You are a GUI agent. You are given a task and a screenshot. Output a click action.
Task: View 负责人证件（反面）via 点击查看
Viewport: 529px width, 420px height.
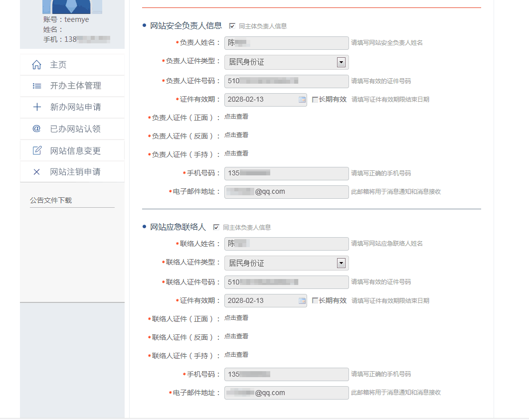pos(236,135)
